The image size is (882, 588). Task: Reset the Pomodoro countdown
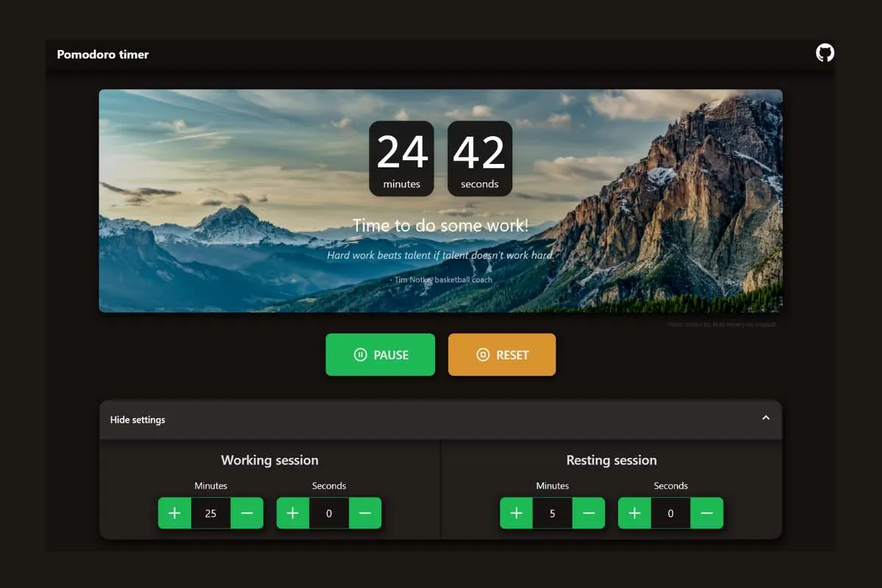502,354
